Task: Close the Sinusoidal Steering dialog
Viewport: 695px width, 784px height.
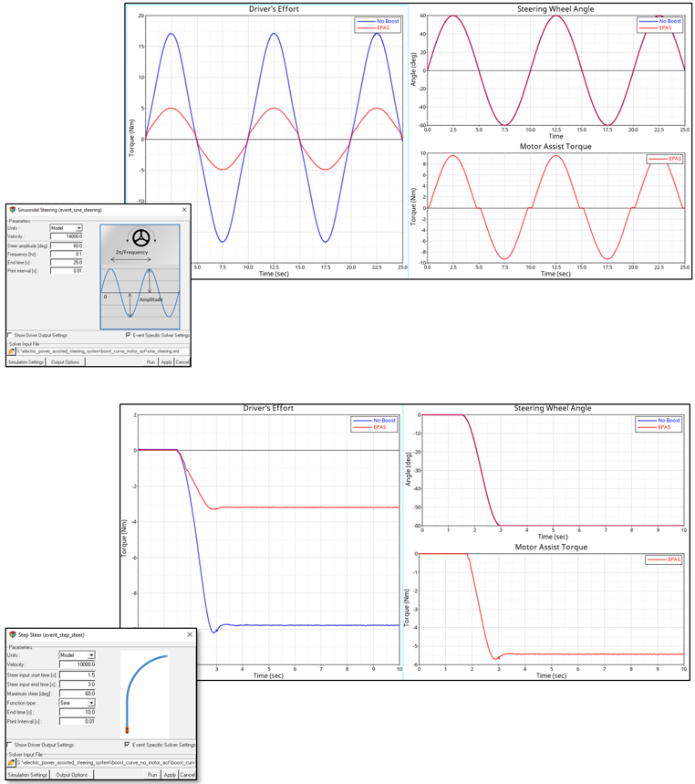Action: pos(184,210)
